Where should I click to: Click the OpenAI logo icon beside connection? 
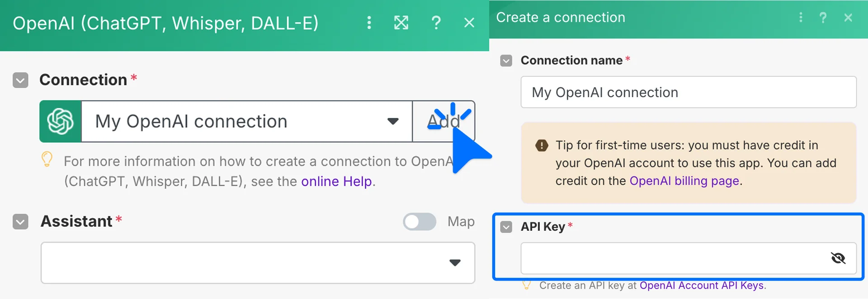tap(61, 121)
